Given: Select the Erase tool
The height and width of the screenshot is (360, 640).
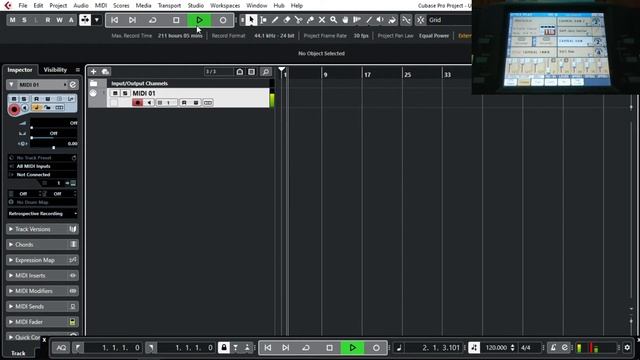Looking at the screenshot, I should 287,20.
